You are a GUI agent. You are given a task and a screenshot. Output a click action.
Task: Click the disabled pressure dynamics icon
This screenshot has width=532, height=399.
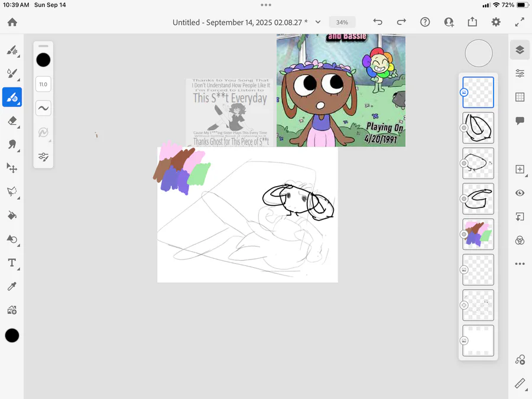(43, 132)
